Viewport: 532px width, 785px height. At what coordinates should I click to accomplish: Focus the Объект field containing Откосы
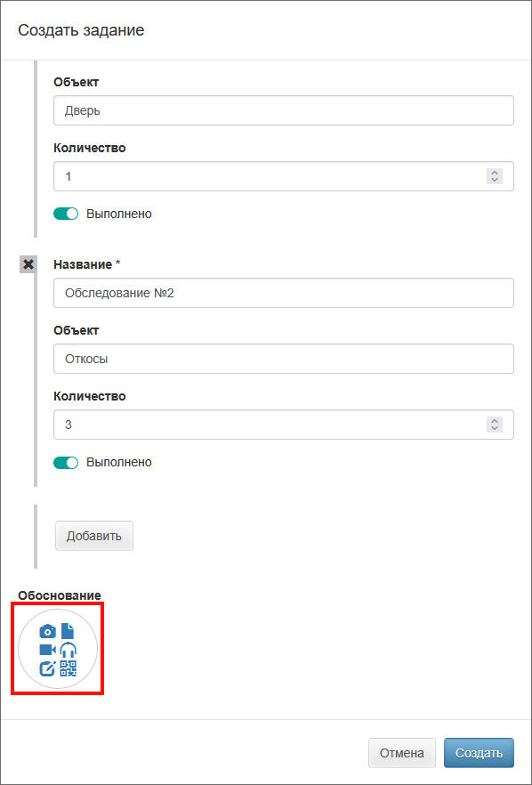(x=284, y=359)
